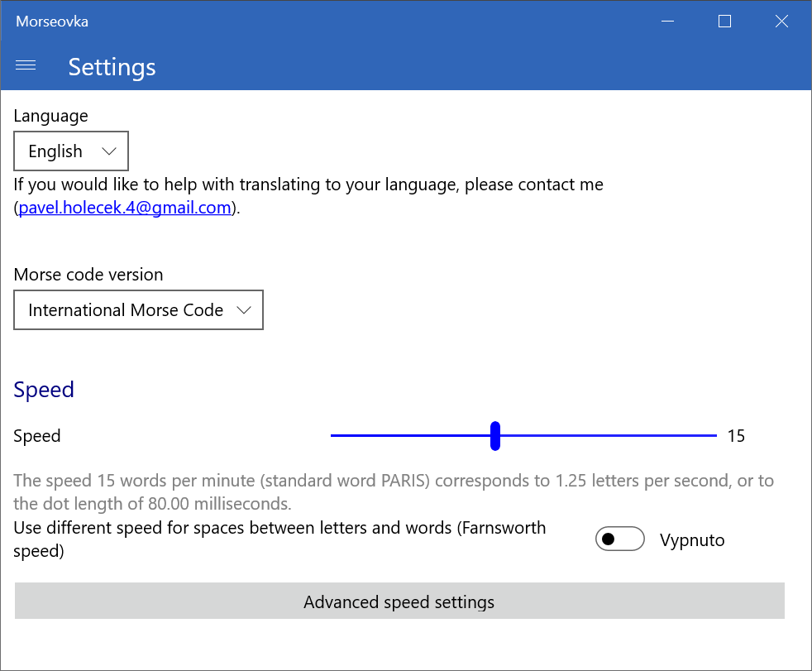Open the hamburger navigation menu
This screenshot has width=812, height=671.
26,66
